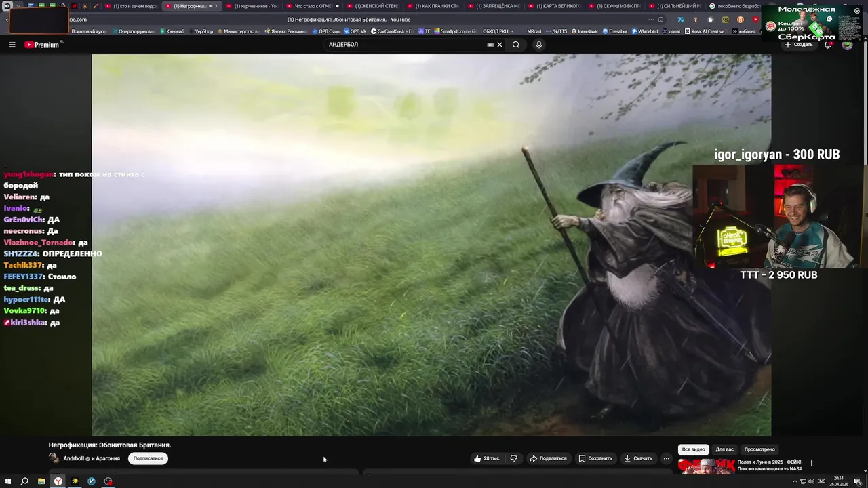This screenshot has width=868, height=488.
Task: Click the magnifier search button
Action: [x=516, y=45]
